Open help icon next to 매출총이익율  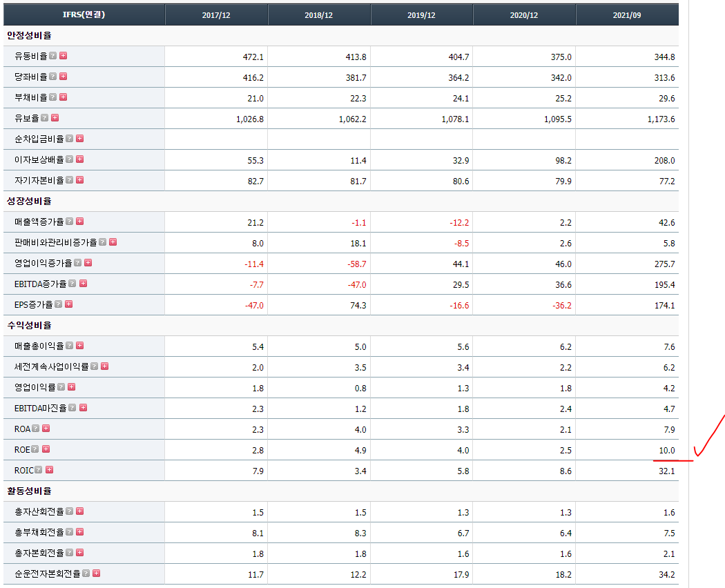(x=69, y=345)
